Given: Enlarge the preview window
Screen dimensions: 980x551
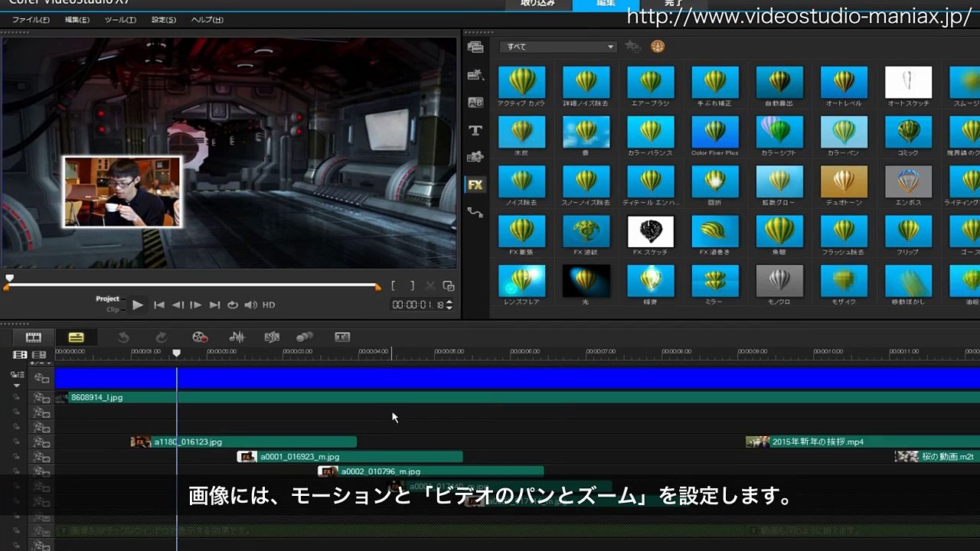Looking at the screenshot, I should 449,286.
